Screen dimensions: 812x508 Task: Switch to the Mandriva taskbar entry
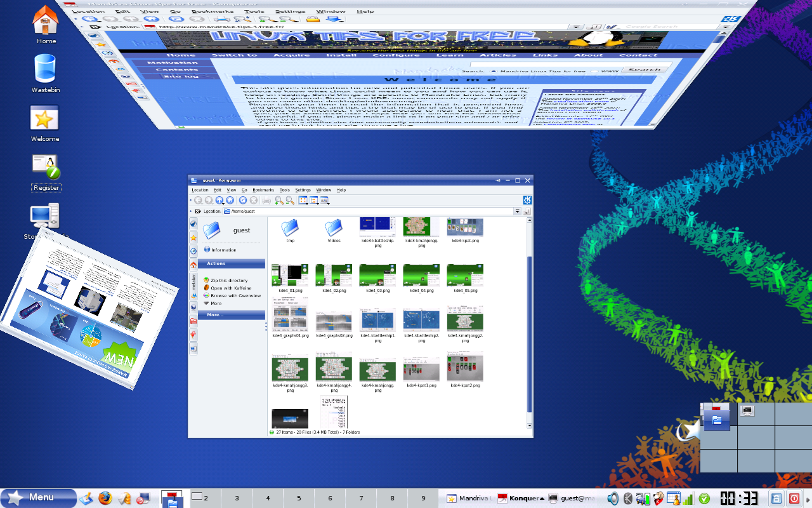[x=470, y=498]
